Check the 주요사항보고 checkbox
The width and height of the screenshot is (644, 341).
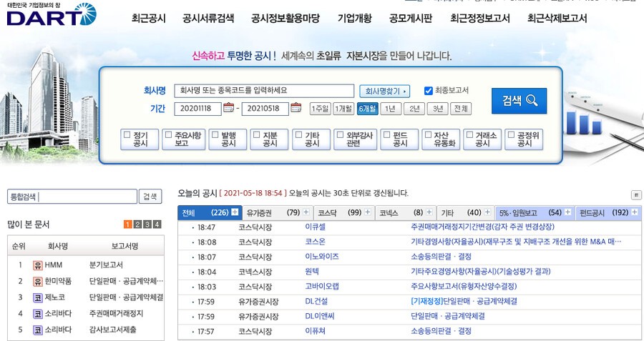[x=168, y=134]
